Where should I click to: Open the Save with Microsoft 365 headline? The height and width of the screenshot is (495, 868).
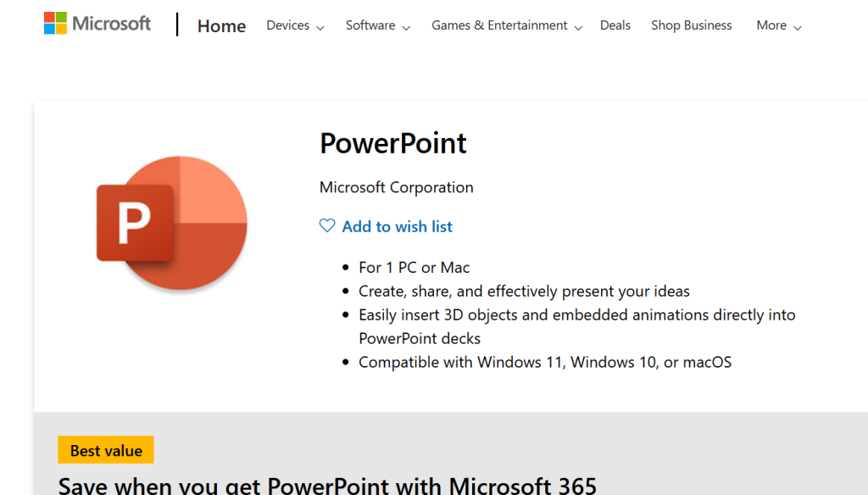tap(326, 484)
